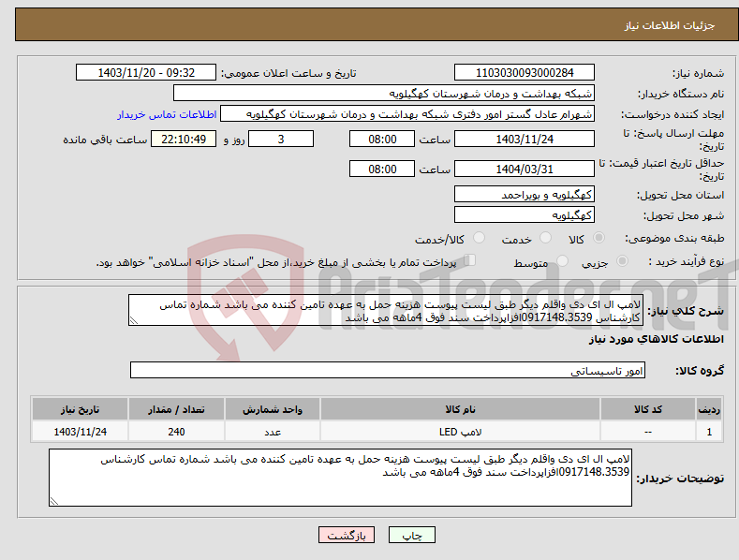
Task: Click the لامپ LED item name cell
Action: click(x=460, y=432)
